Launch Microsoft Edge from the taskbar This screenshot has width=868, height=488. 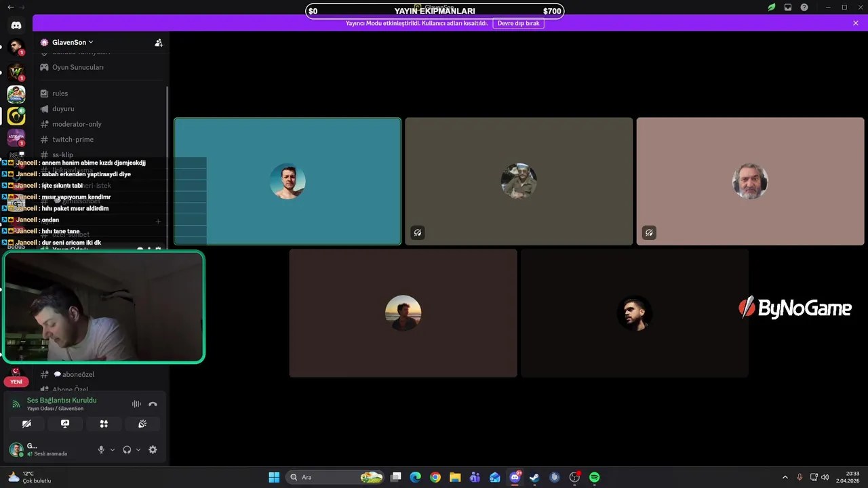pos(416,477)
